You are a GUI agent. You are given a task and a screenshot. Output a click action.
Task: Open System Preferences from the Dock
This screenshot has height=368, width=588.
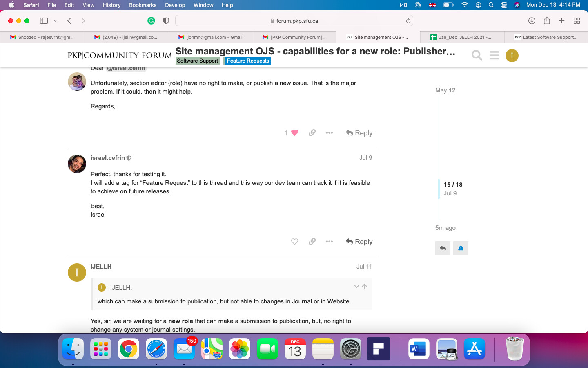click(350, 349)
